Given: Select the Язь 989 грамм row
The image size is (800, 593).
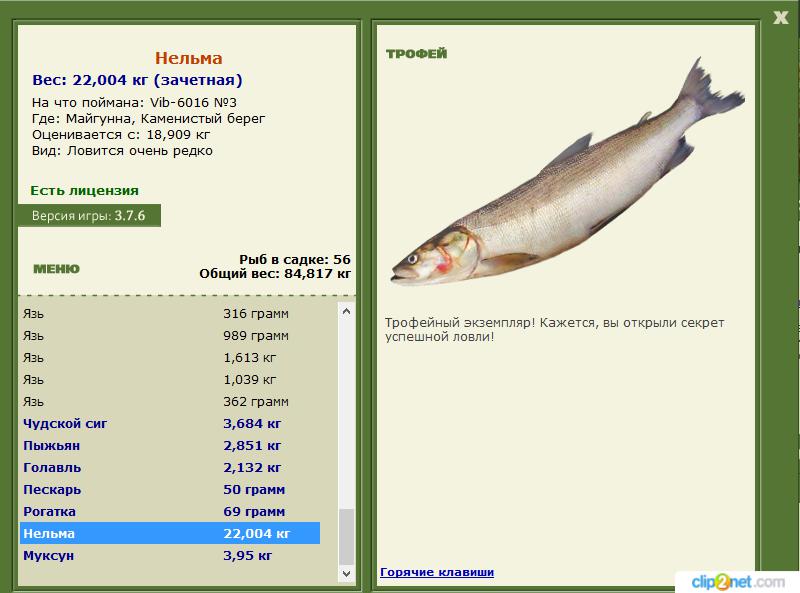Looking at the screenshot, I should (170, 336).
